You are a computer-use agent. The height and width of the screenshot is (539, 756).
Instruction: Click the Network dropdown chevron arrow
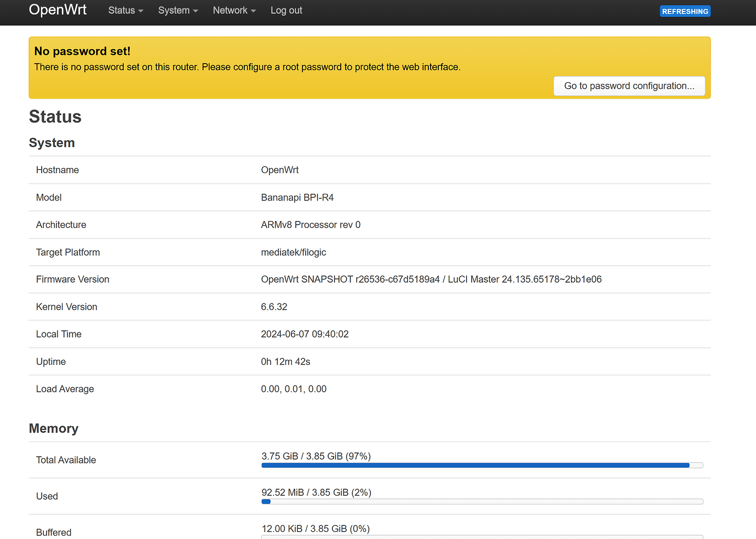click(253, 11)
